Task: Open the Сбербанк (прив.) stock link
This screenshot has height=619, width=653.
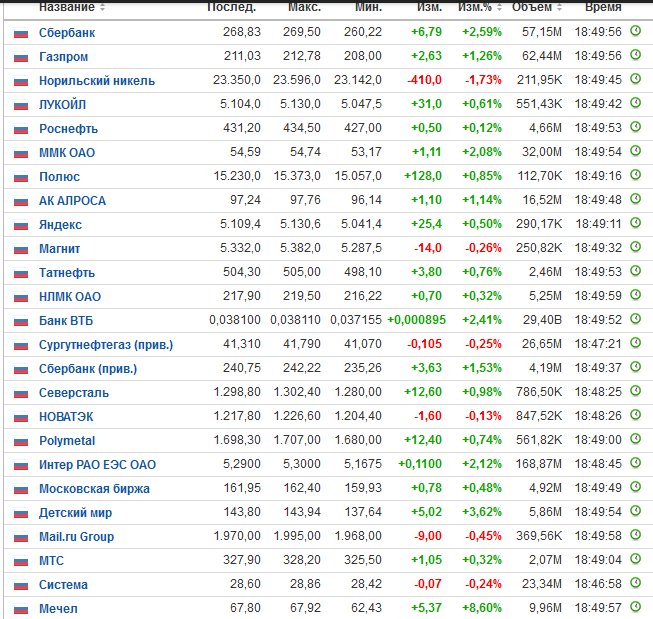Action: 88,369
